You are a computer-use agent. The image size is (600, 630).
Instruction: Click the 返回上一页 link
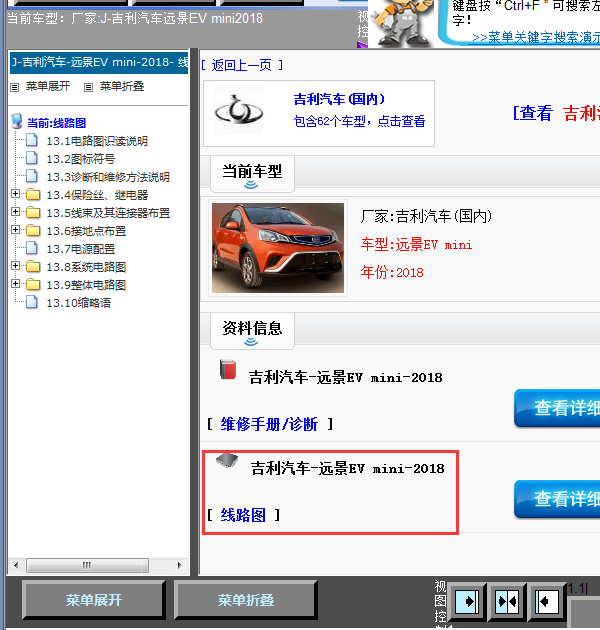pos(242,65)
